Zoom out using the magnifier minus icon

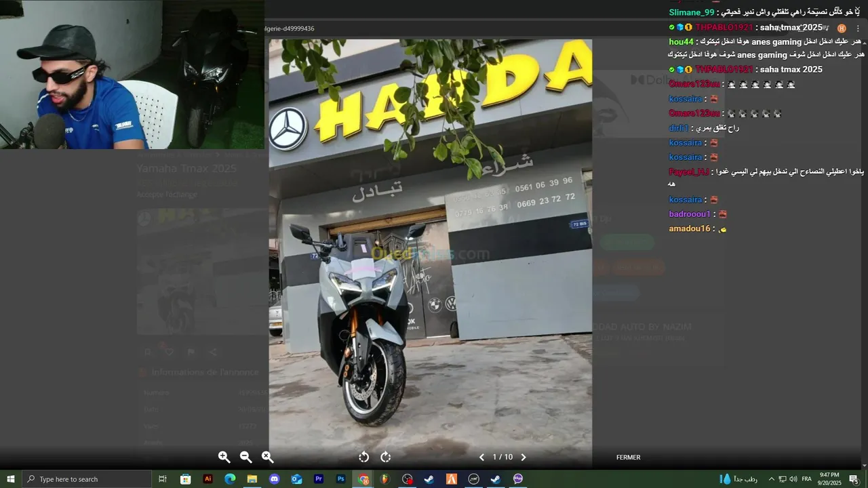pyautogui.click(x=245, y=457)
